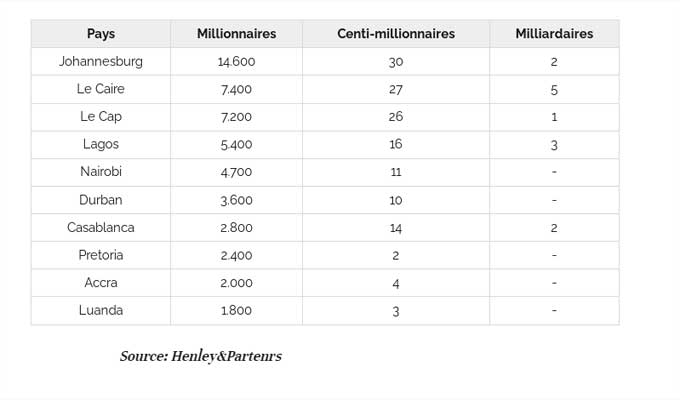Select the Le Caire cell
The image size is (680, 400).
(x=101, y=89)
